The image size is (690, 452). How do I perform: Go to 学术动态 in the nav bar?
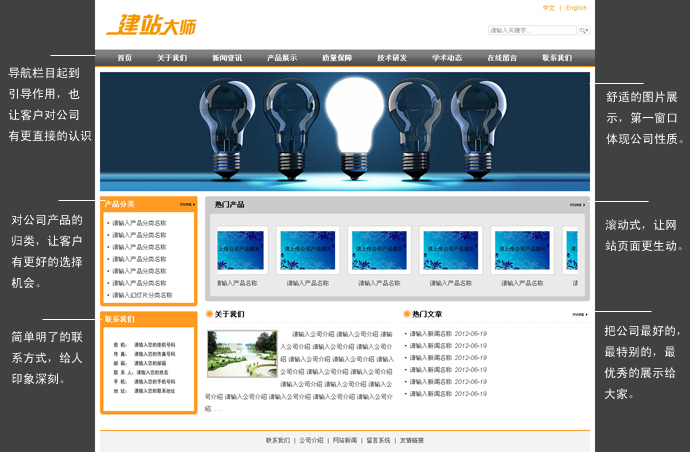coord(447,58)
